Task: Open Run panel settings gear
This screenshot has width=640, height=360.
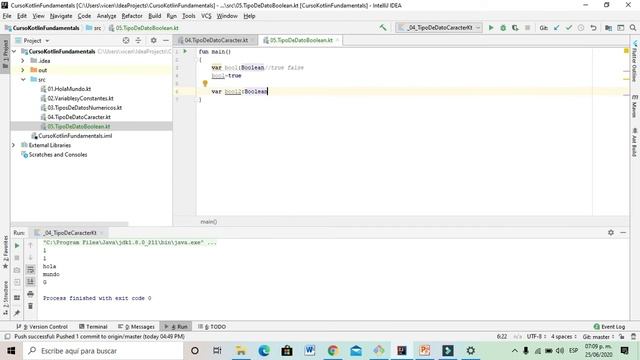Action: (611, 232)
